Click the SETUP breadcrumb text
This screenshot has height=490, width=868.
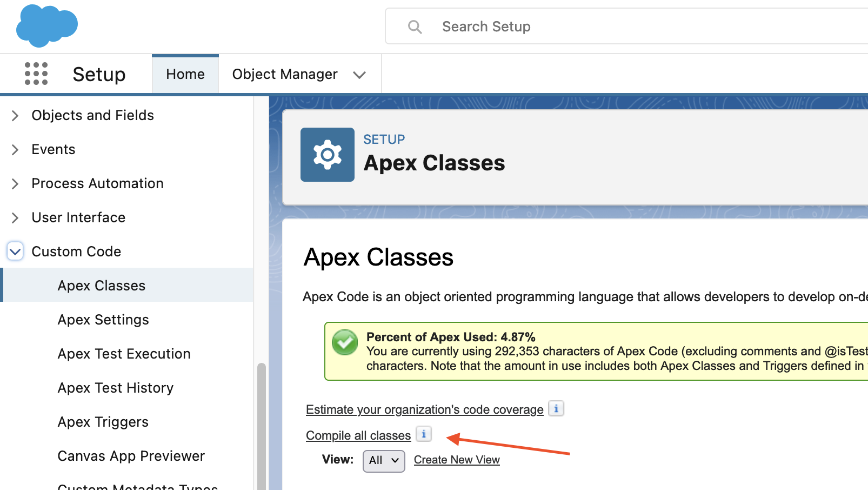(x=384, y=140)
